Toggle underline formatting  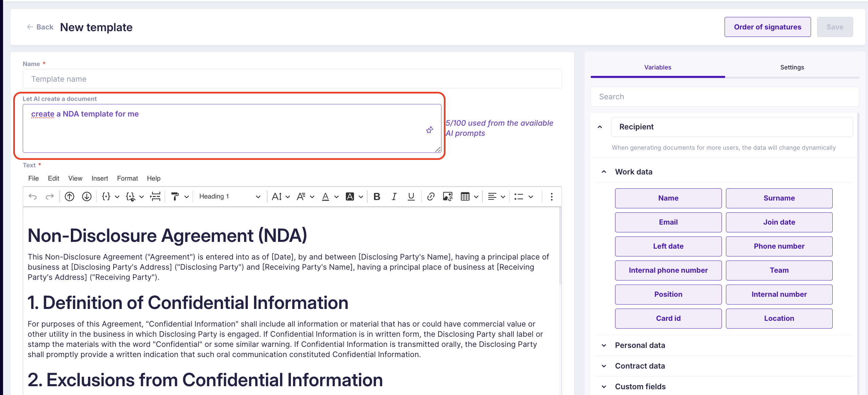(411, 196)
